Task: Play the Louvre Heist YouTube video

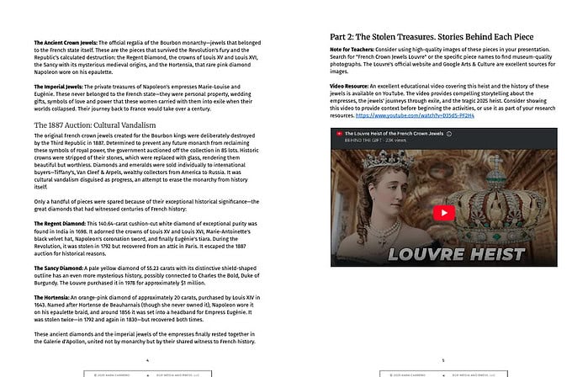Action: [444, 213]
